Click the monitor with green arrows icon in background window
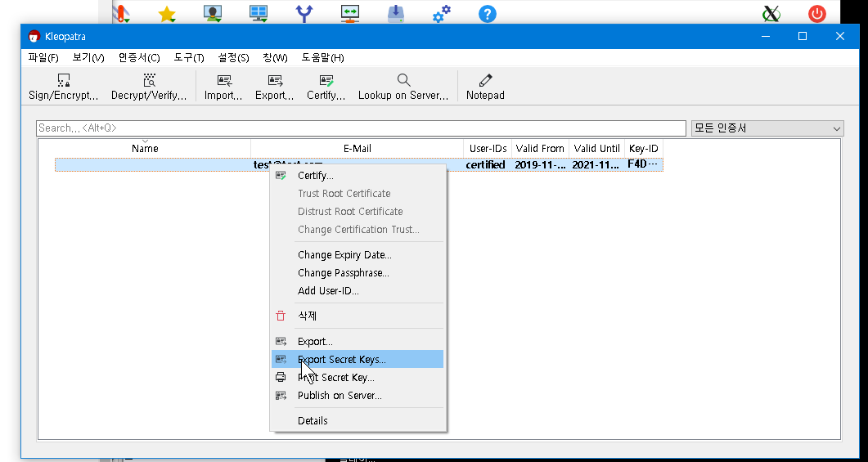Image resolution: width=868 pixels, height=462 pixels. point(350,13)
